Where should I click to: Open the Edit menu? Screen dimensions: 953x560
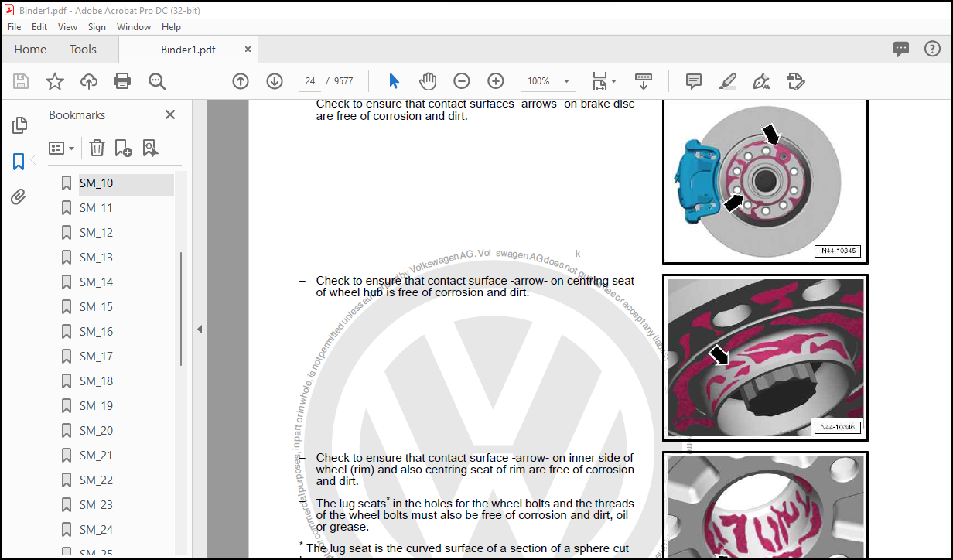(x=39, y=26)
